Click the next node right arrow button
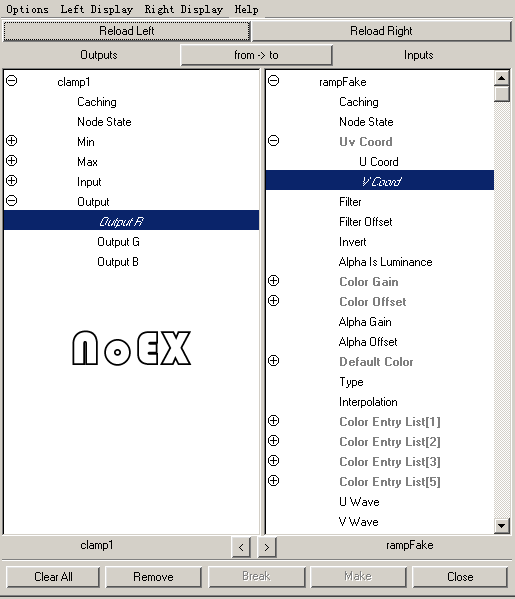The width and height of the screenshot is (515, 599). point(267,547)
